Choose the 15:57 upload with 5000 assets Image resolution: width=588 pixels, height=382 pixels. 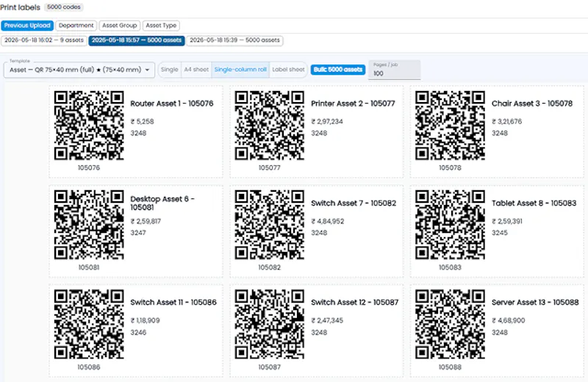(137, 40)
